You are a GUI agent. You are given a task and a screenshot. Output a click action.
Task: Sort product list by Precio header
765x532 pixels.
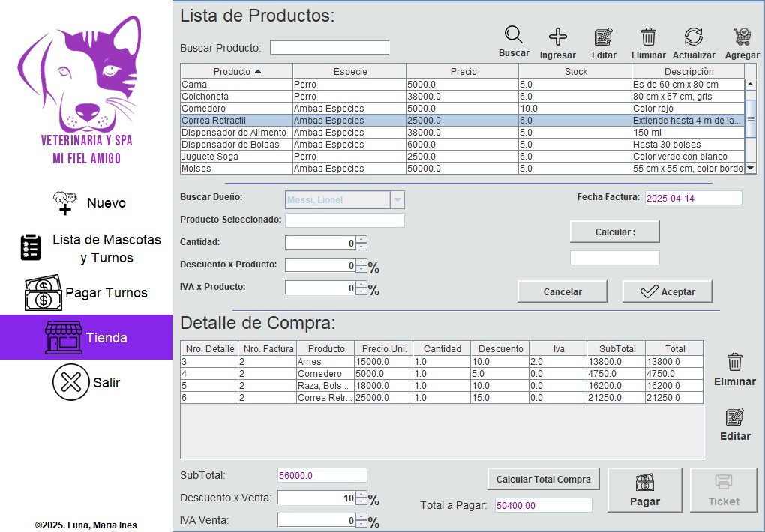463,71
